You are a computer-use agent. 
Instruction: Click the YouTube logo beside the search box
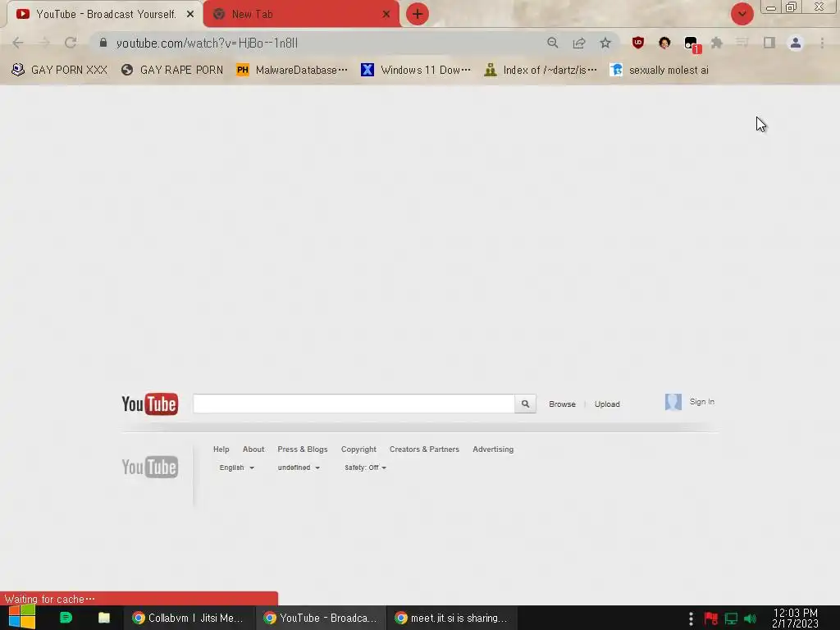149,404
